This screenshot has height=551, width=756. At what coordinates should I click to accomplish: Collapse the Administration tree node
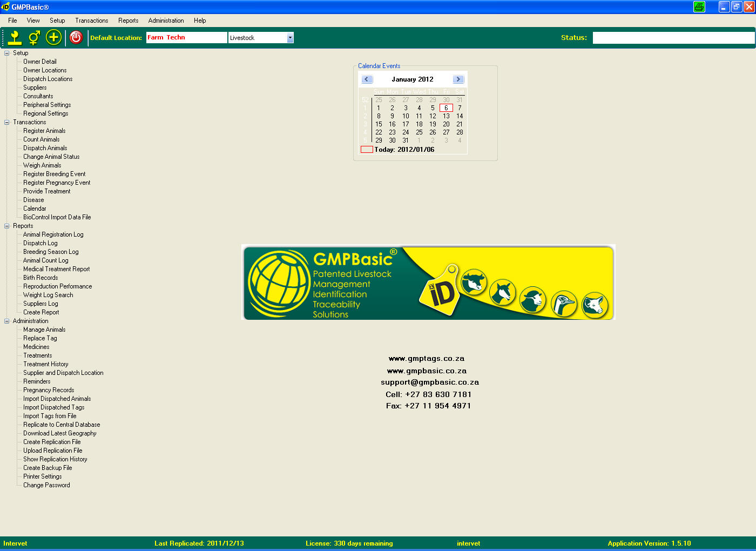[x=7, y=321]
